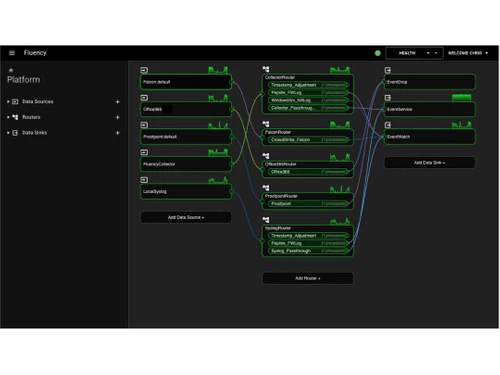Select the Falcon default data source node
This screenshot has height=375, width=500.
(x=186, y=82)
